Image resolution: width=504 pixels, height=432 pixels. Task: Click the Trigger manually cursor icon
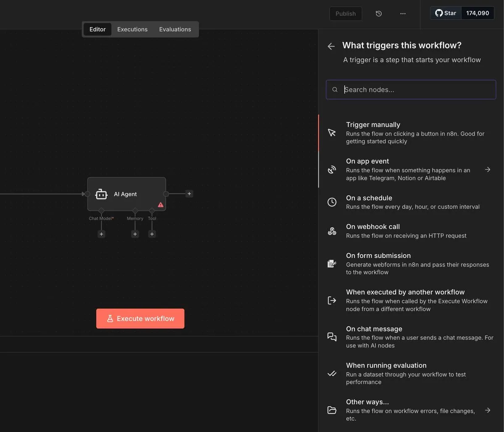pyautogui.click(x=332, y=133)
